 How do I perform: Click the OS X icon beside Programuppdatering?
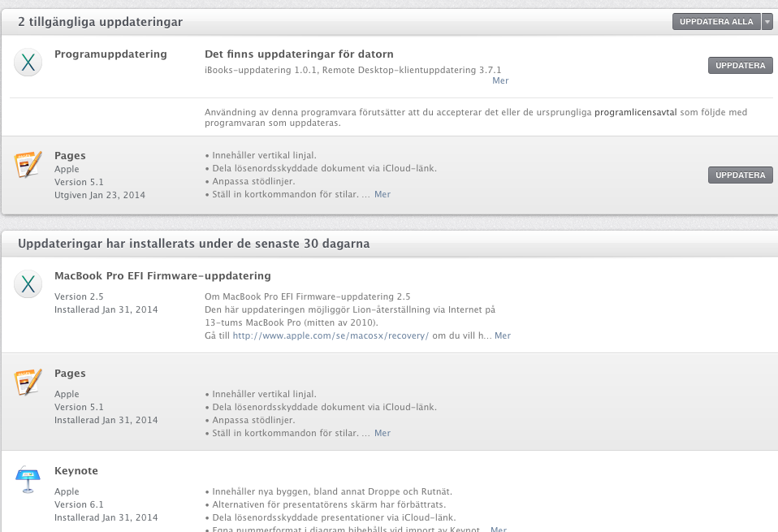pos(28,63)
